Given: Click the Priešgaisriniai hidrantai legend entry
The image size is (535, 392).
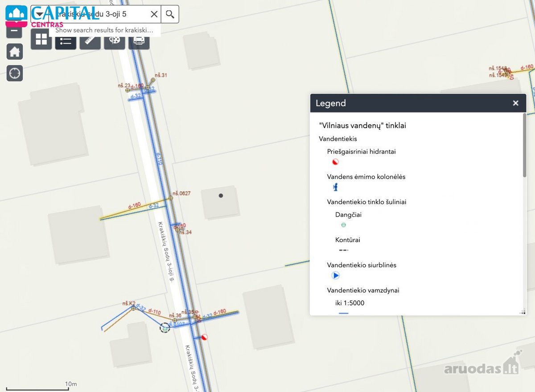Looking at the screenshot, I should [x=361, y=151].
